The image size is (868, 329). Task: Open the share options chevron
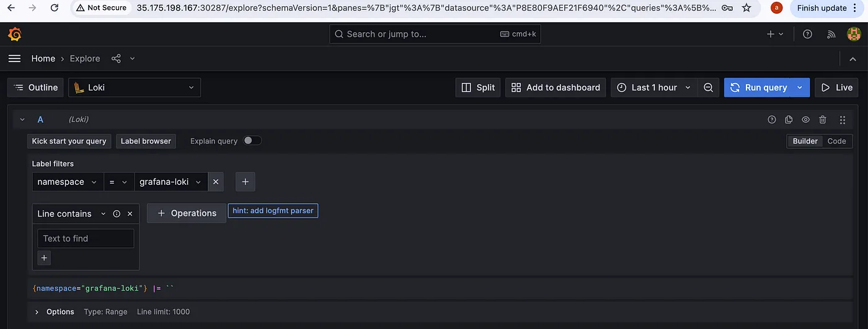click(x=132, y=58)
